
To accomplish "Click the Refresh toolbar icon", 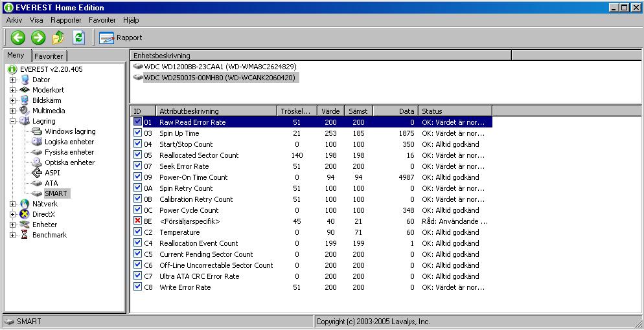I will pyautogui.click(x=79, y=38).
